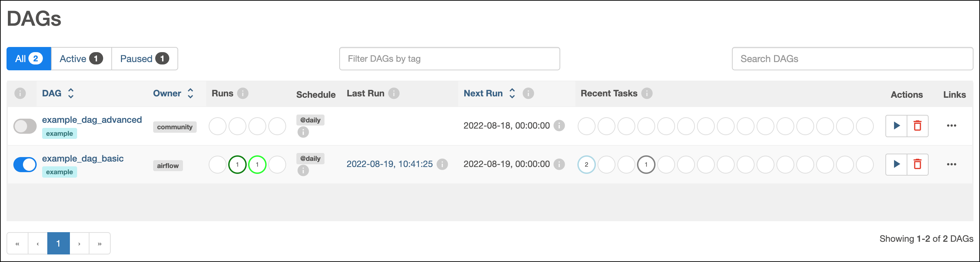Image resolution: width=980 pixels, height=262 pixels.
Task: Delete the example_dag_advanced DAG
Action: (x=917, y=126)
